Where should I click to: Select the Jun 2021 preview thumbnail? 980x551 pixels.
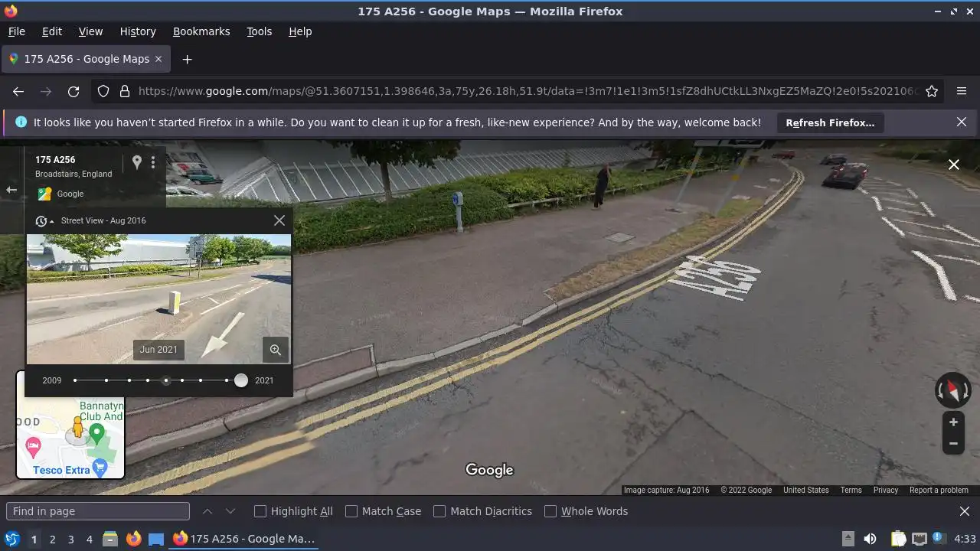click(x=158, y=299)
